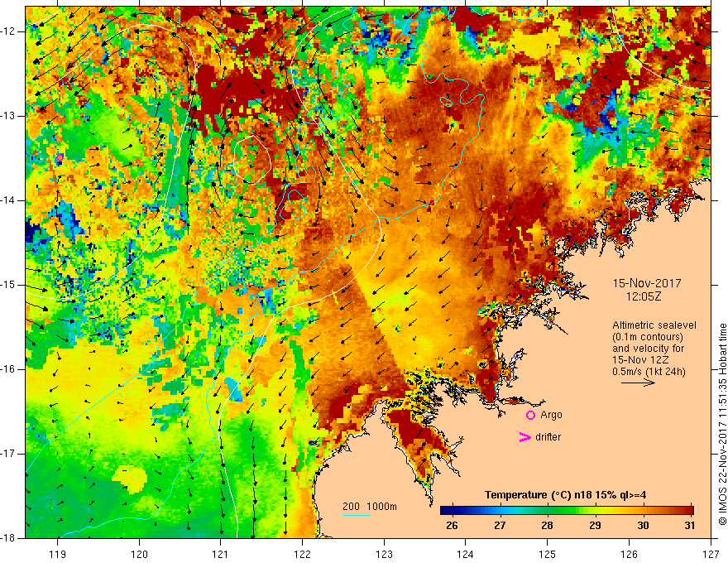
Task: Click the cyan 200 1000m bathymetry line sample
Action: [357, 515]
